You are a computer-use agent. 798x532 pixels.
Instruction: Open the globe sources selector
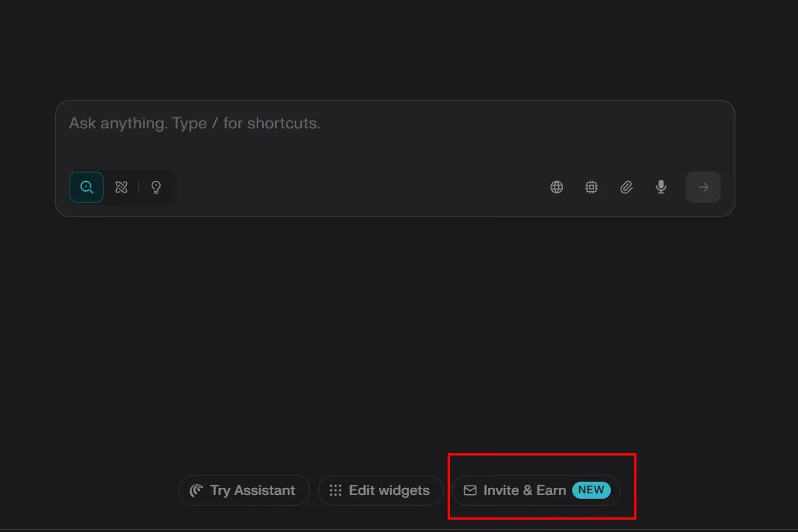tap(557, 187)
